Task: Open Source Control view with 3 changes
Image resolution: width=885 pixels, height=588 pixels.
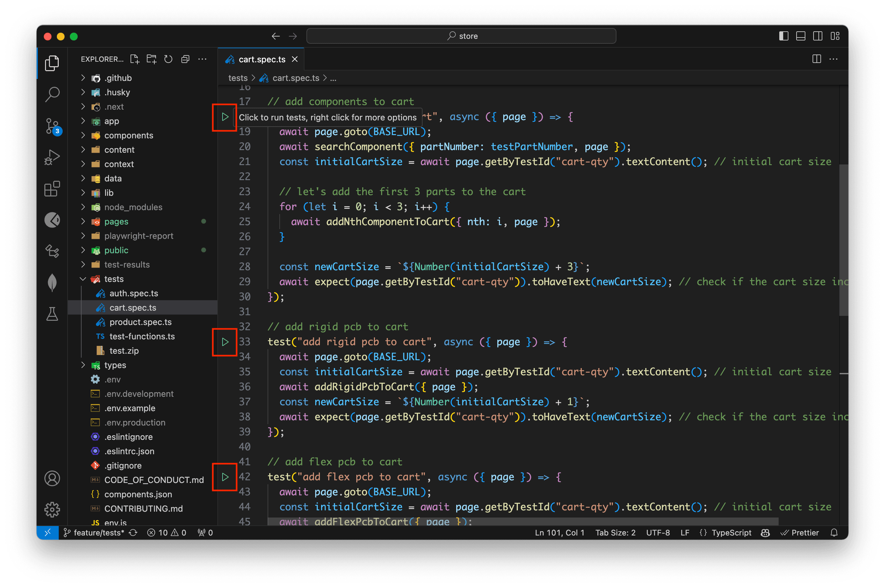Action: [52, 126]
